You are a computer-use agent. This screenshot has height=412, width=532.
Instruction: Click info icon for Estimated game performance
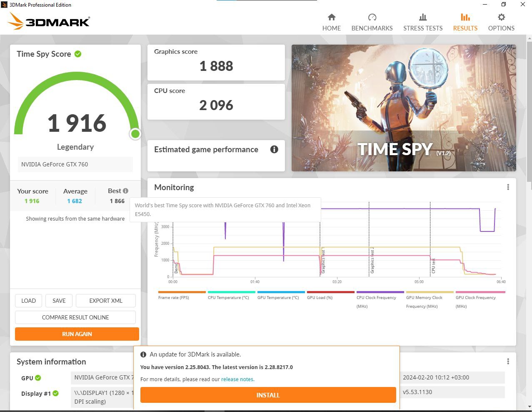point(274,149)
